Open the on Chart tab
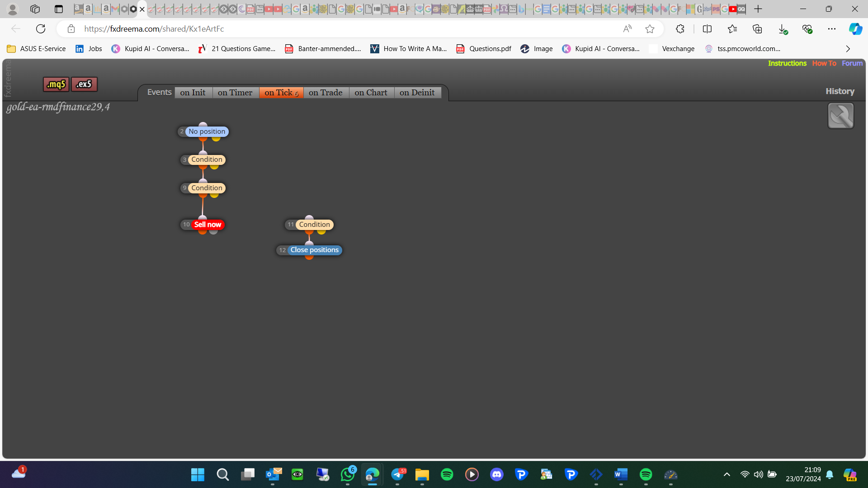 [371, 93]
